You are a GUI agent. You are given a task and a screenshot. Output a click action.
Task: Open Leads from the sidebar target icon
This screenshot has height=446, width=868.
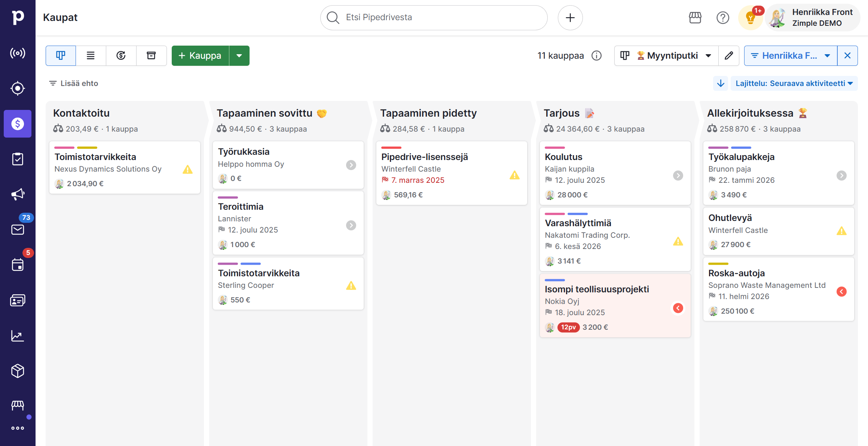18,89
